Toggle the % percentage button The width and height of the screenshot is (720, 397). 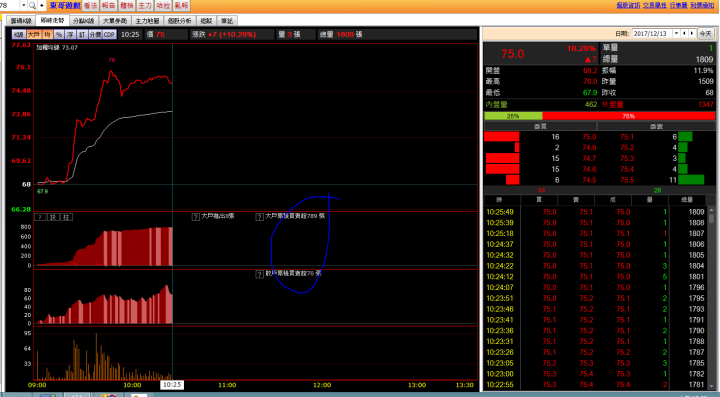(x=59, y=34)
